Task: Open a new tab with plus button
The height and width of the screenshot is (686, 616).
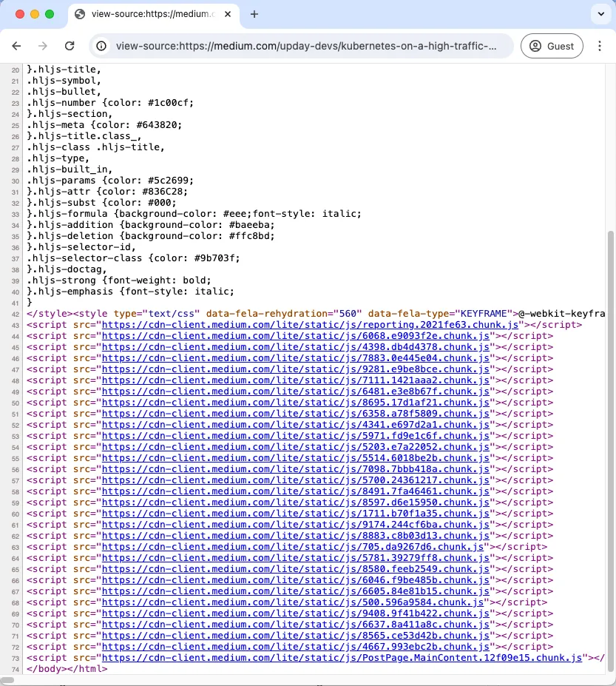Action: [x=254, y=14]
